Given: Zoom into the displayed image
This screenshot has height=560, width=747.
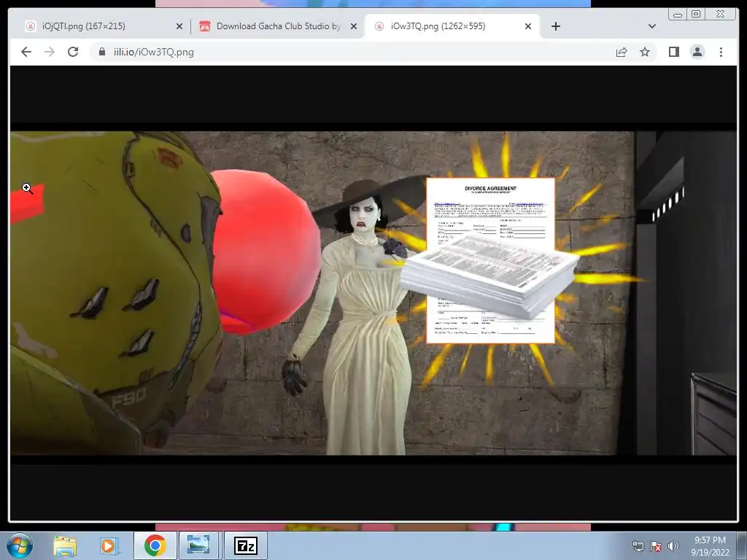Looking at the screenshot, I should pyautogui.click(x=373, y=293).
